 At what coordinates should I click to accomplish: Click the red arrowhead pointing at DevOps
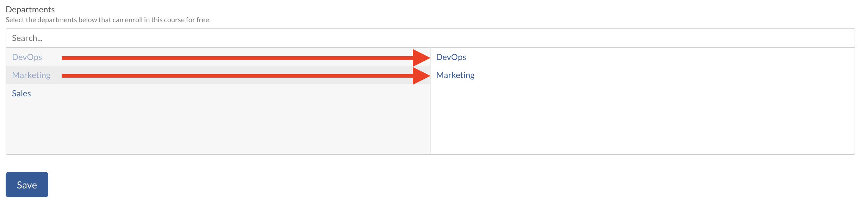point(421,58)
